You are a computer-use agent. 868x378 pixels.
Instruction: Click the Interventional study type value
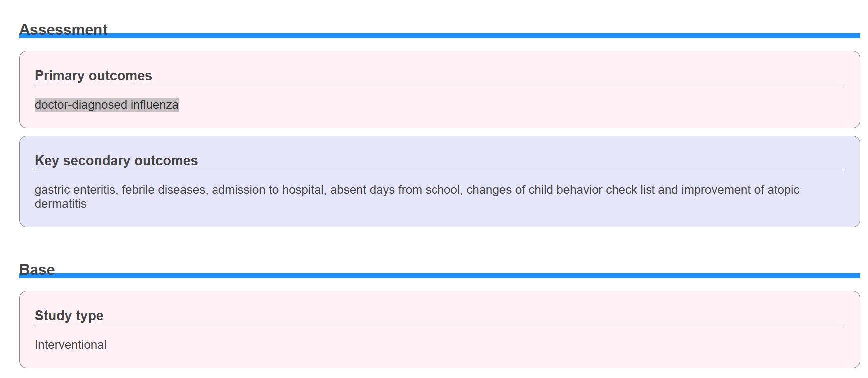click(x=71, y=345)
